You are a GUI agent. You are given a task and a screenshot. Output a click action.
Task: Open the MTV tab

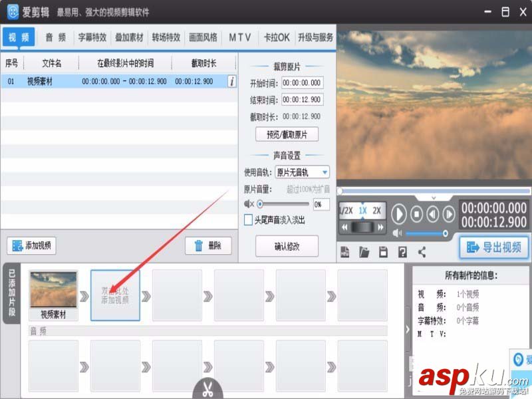click(x=239, y=37)
